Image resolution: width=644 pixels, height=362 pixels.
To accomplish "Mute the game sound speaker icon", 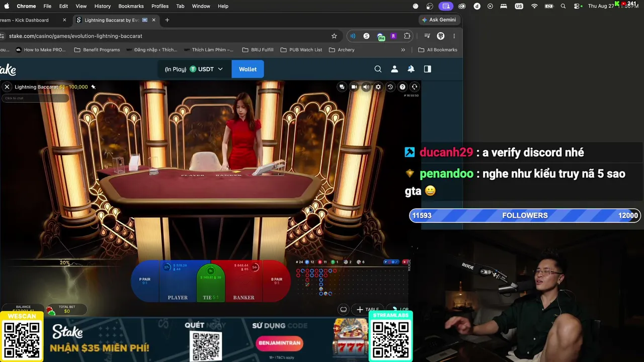I will coord(366,87).
